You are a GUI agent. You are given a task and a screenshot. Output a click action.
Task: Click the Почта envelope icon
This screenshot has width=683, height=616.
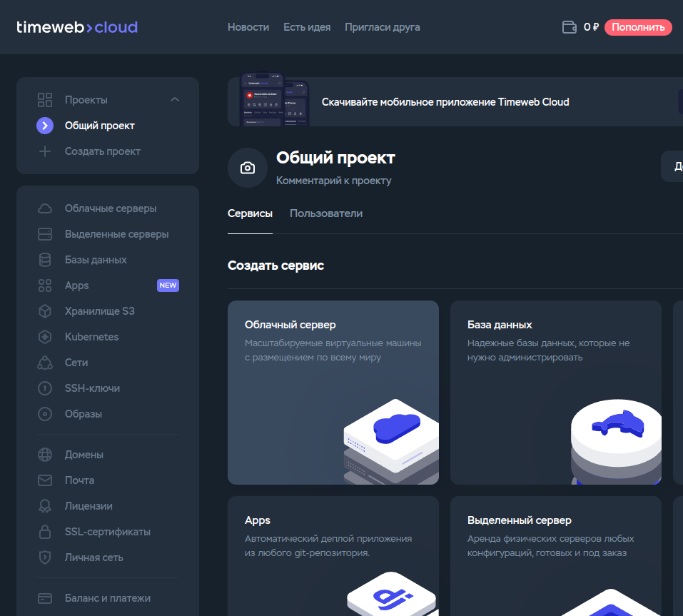(45, 480)
